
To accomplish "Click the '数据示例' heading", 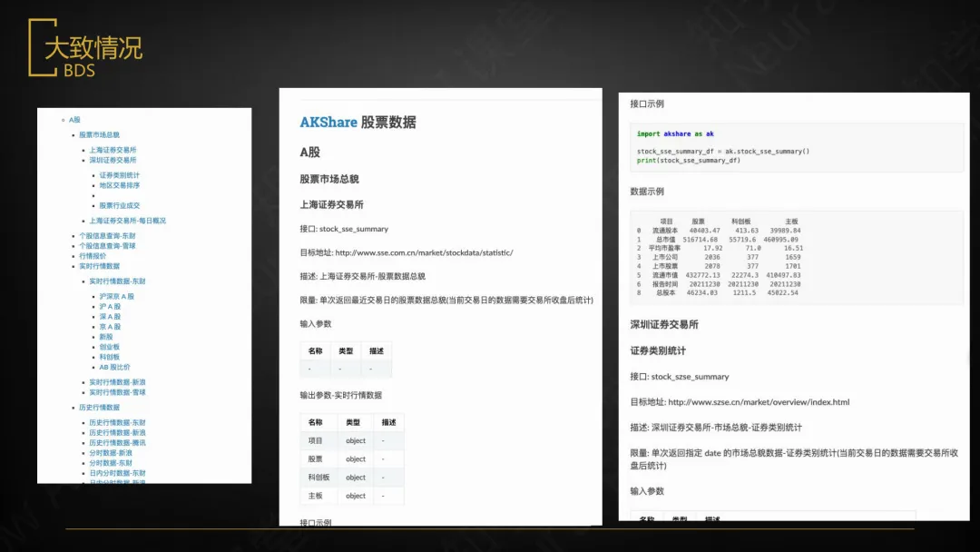I will tap(647, 192).
